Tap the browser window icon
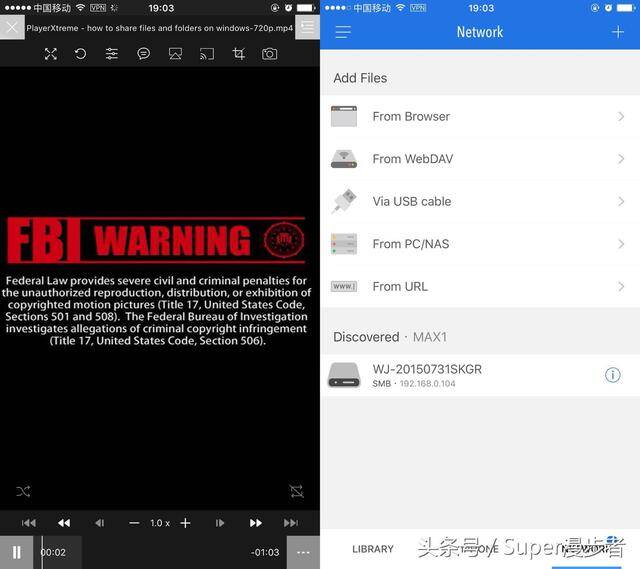The image size is (640, 569). 344,117
